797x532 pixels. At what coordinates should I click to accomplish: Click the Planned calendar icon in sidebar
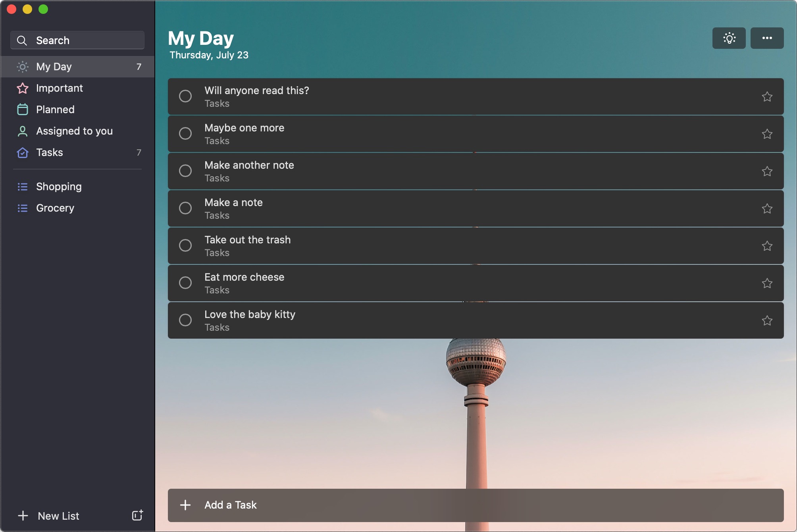click(x=22, y=109)
